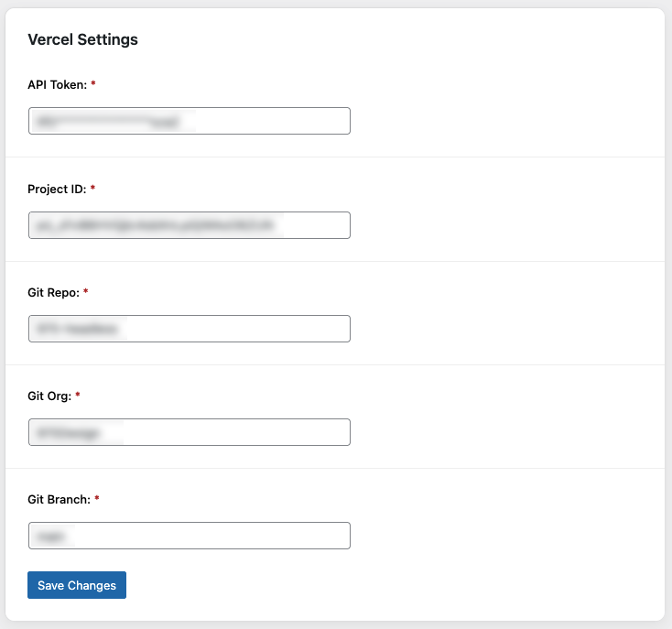The width and height of the screenshot is (672, 629).
Task: Click into the Git Org field
Action: 189,432
